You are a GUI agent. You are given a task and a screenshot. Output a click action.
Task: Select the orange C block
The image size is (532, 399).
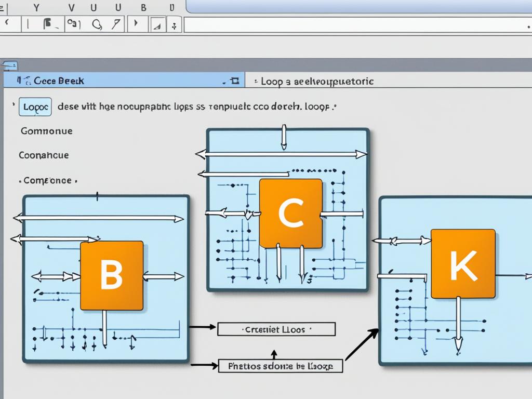click(x=291, y=213)
